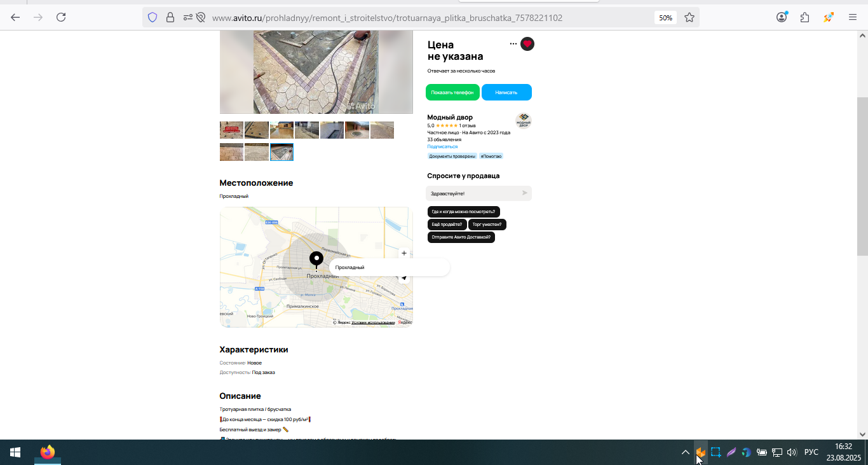Open site permissions icon in address bar
Screen dimensions: 868x465
[x=188, y=17]
